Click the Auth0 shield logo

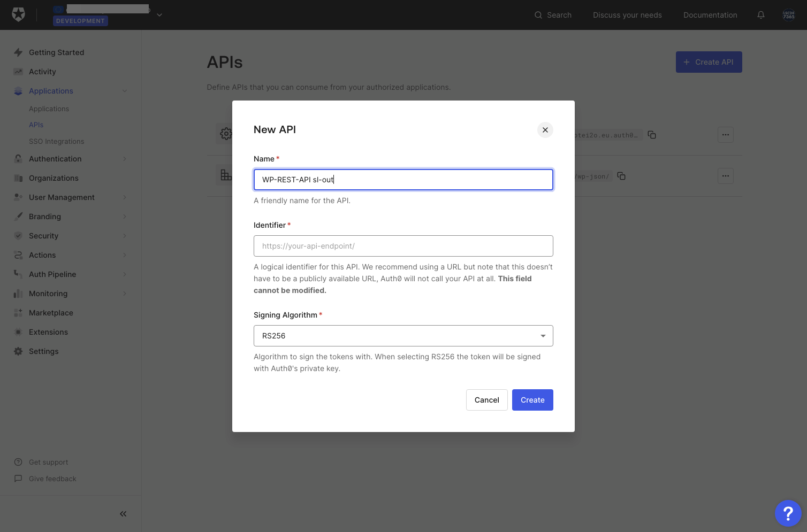[19, 14]
